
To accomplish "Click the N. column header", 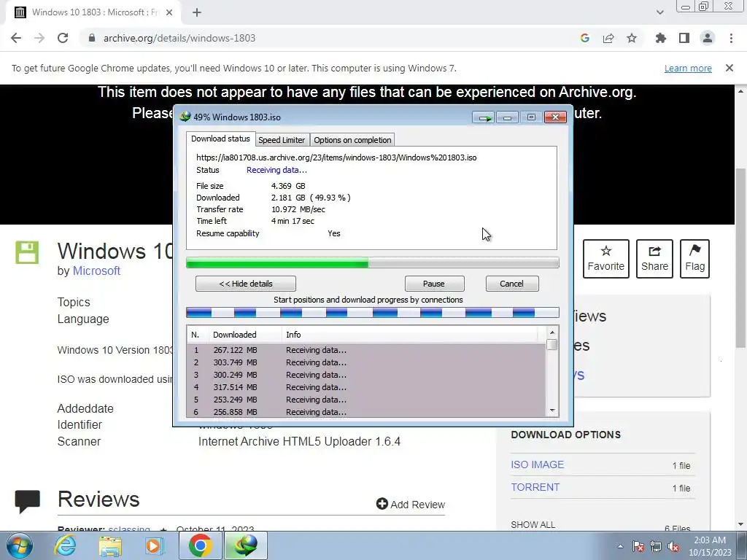I will pyautogui.click(x=198, y=335).
